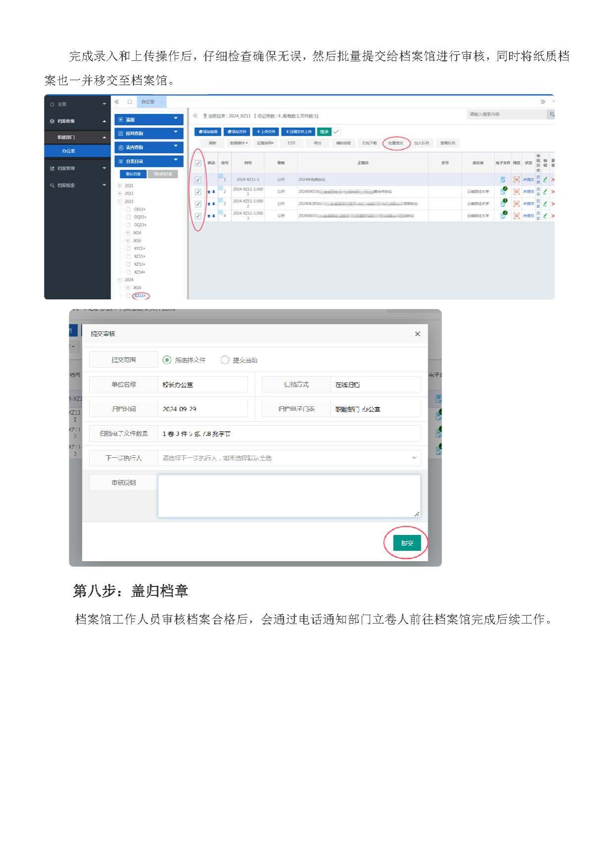Open 档案管理 in the left menu

click(x=77, y=168)
